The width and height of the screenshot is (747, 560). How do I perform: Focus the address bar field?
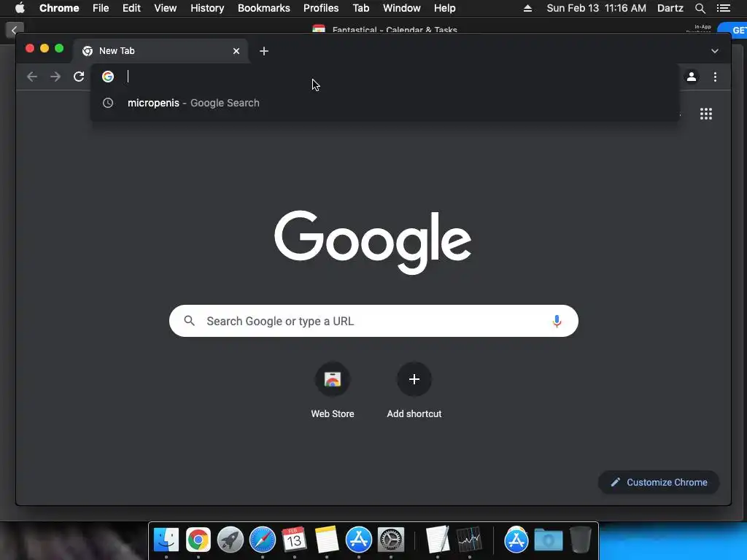coord(384,77)
